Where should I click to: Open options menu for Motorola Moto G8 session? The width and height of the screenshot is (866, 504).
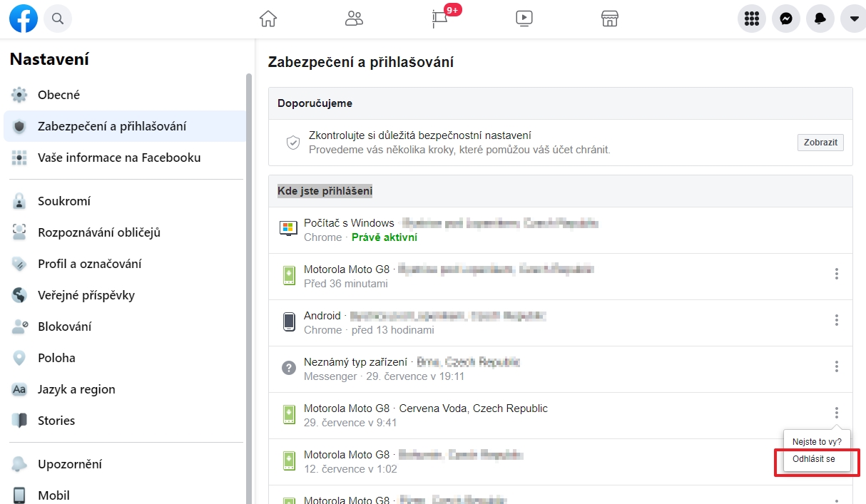[836, 274]
